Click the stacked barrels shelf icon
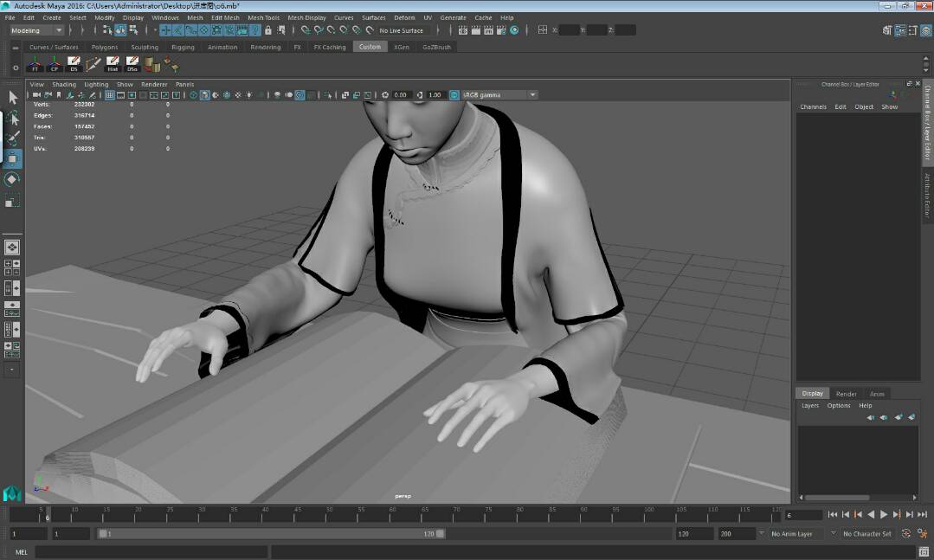The width and height of the screenshot is (934, 560). [151, 64]
